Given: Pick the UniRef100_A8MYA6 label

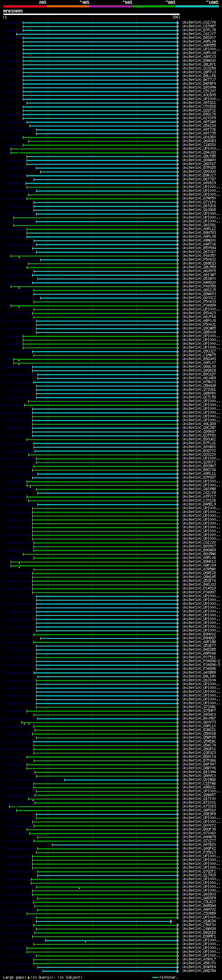Looking at the screenshot, I should pyautogui.click(x=199, y=653).
